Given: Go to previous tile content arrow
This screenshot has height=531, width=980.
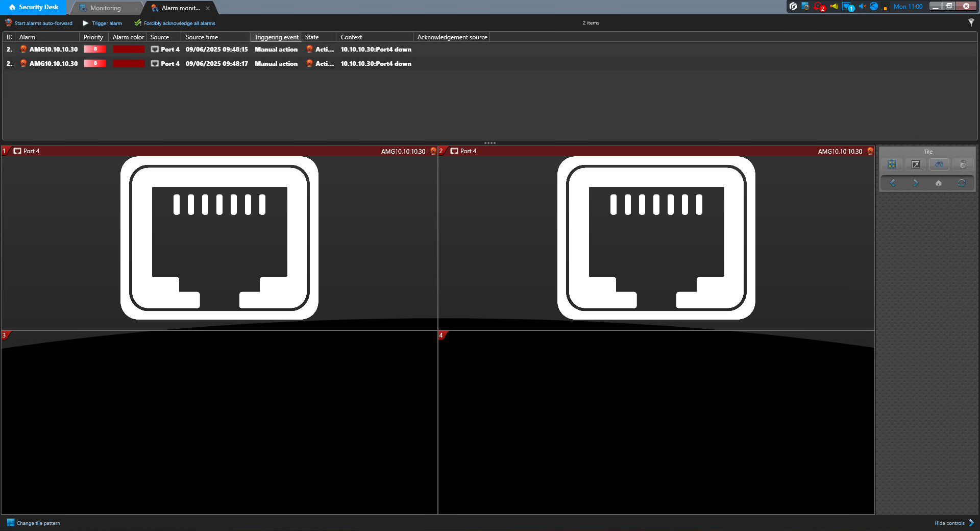Looking at the screenshot, I should click(x=893, y=183).
